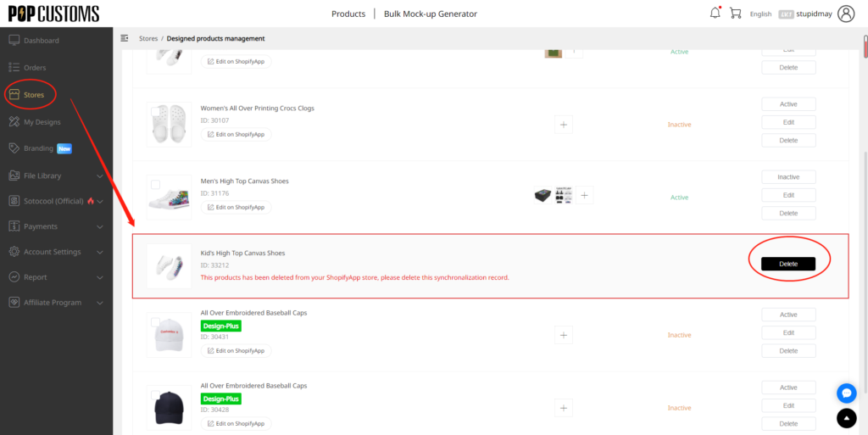868x435 pixels.
Task: Click the Account Settings gear icon
Action: [x=14, y=252]
